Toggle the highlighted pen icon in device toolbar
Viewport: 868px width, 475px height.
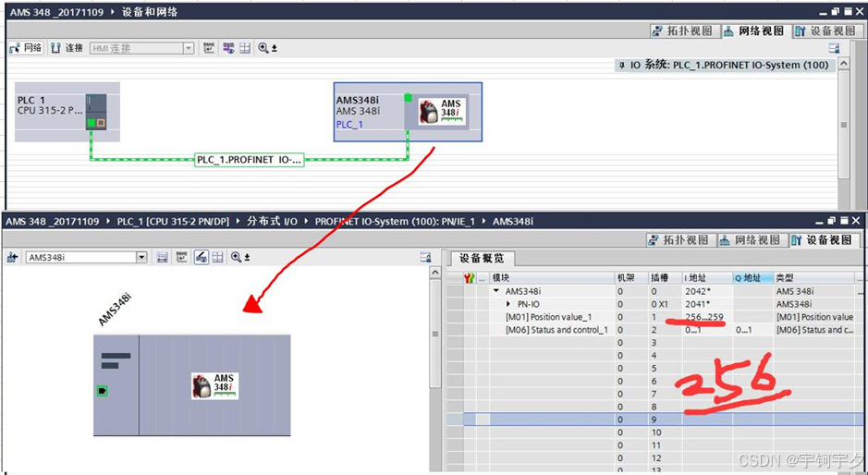click(201, 258)
